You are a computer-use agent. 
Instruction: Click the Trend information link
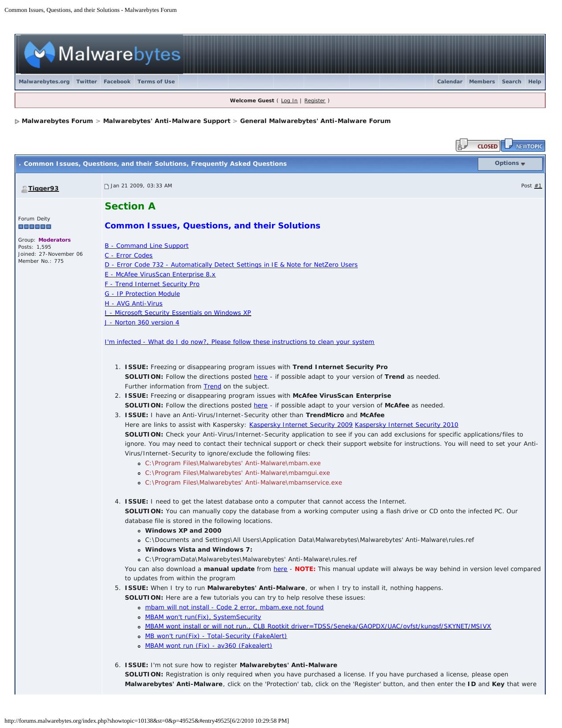pyautogui.click(x=212, y=386)
